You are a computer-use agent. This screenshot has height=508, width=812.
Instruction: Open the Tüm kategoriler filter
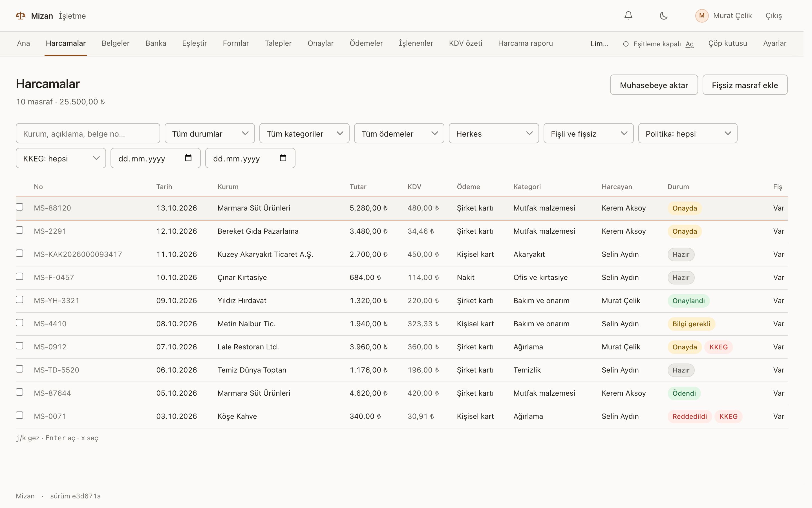click(304, 133)
